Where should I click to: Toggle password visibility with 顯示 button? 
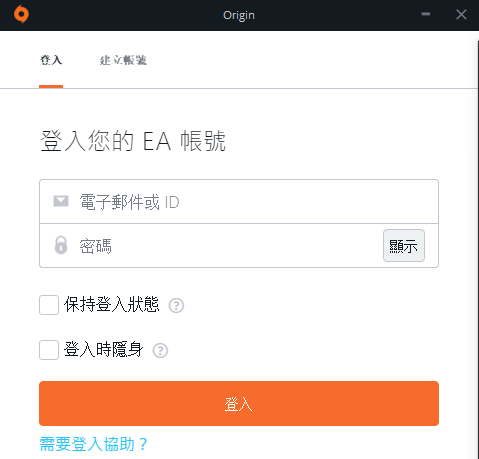click(404, 246)
